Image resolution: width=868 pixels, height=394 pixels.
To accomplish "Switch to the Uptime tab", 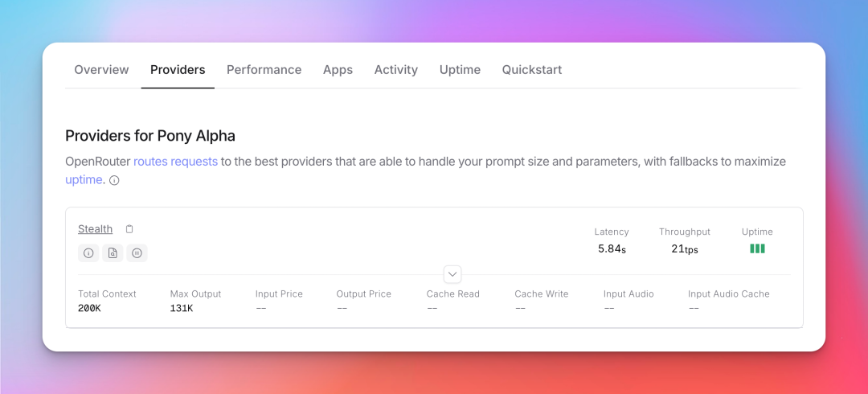I will tap(460, 70).
